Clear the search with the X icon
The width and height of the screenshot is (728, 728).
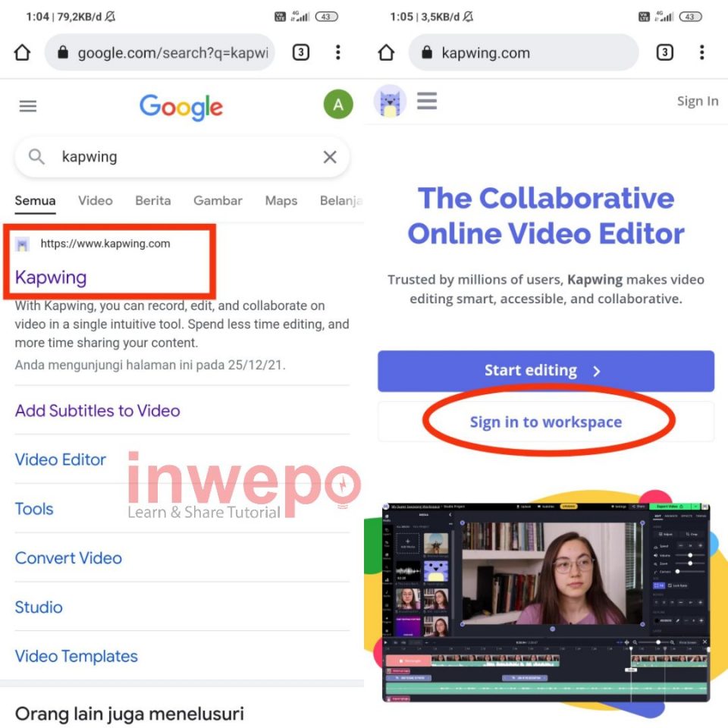pyautogui.click(x=330, y=157)
